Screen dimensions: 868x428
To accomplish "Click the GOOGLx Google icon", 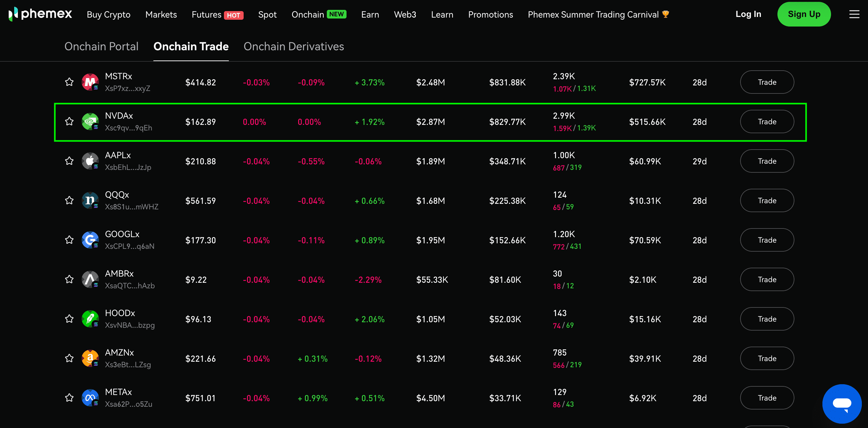I will pyautogui.click(x=90, y=240).
